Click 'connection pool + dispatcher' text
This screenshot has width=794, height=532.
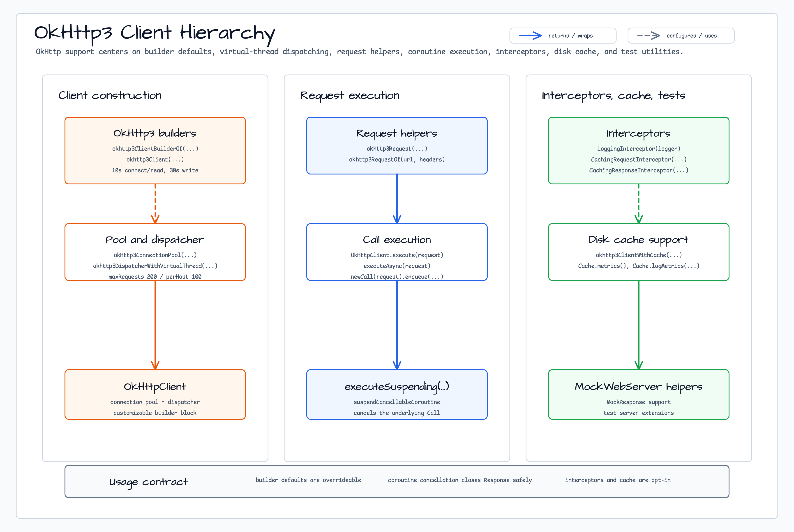pyautogui.click(x=155, y=402)
